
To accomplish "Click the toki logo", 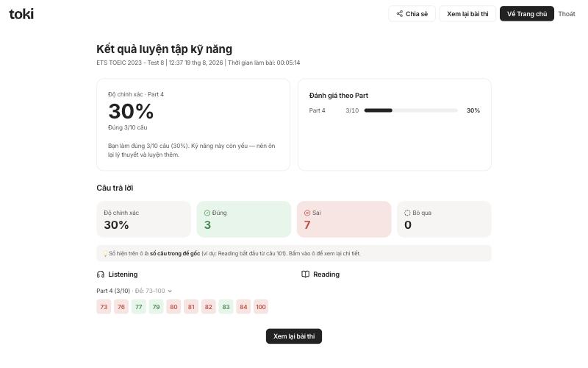I will 21,14.
